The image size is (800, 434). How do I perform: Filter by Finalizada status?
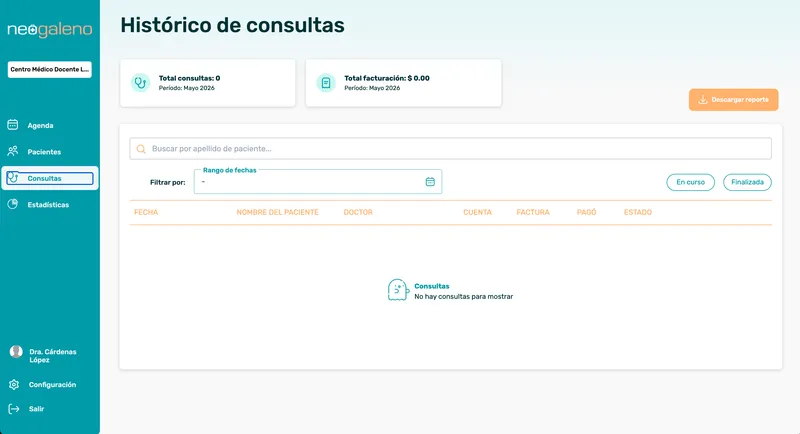coord(747,182)
